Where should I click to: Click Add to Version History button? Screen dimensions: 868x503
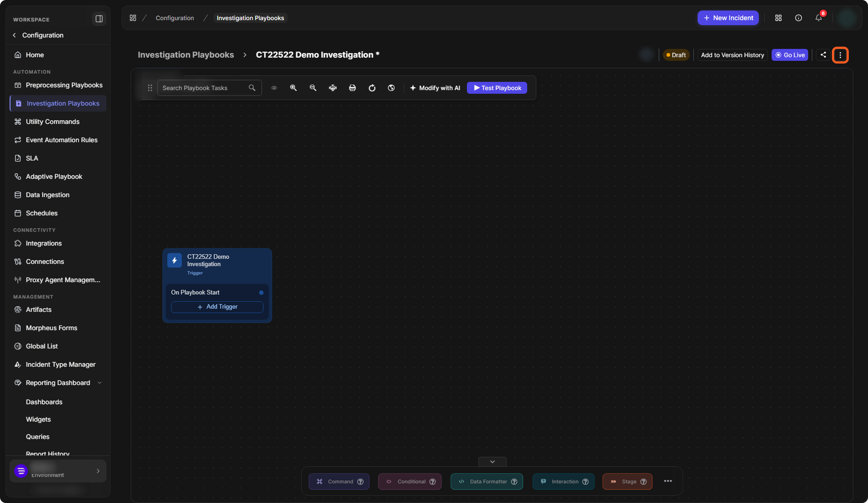732,55
